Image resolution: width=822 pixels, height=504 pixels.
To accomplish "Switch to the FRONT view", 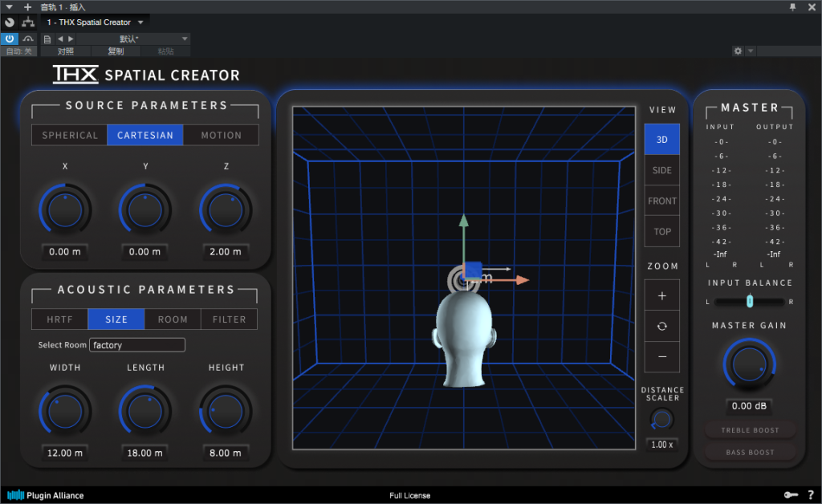I will click(x=662, y=201).
